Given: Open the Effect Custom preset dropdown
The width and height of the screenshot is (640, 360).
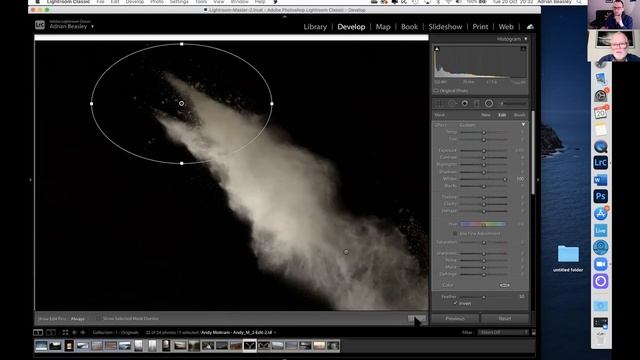Looking at the screenshot, I should point(468,125).
